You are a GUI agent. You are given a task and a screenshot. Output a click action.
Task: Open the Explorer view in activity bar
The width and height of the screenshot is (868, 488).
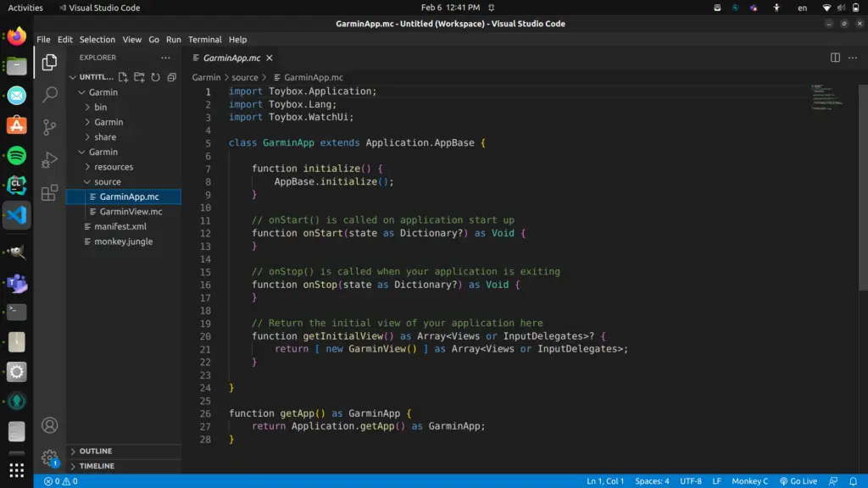[x=49, y=62]
